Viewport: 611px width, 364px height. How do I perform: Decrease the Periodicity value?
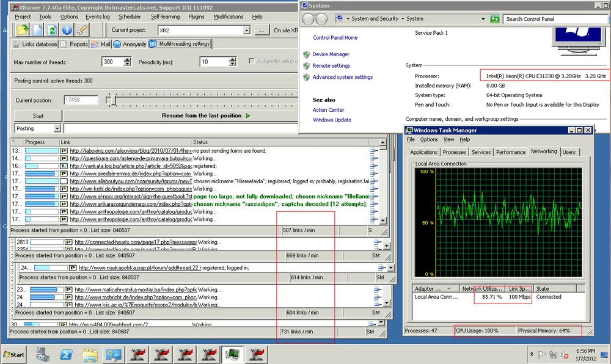(233, 64)
